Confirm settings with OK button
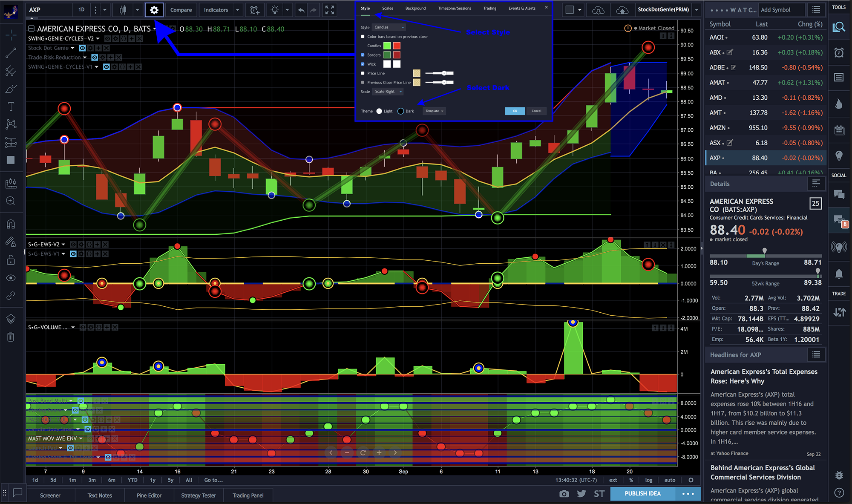 [515, 111]
